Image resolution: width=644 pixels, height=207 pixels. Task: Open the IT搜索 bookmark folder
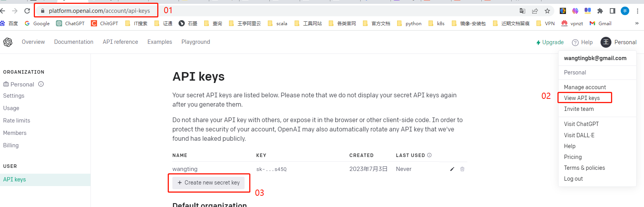click(136, 23)
